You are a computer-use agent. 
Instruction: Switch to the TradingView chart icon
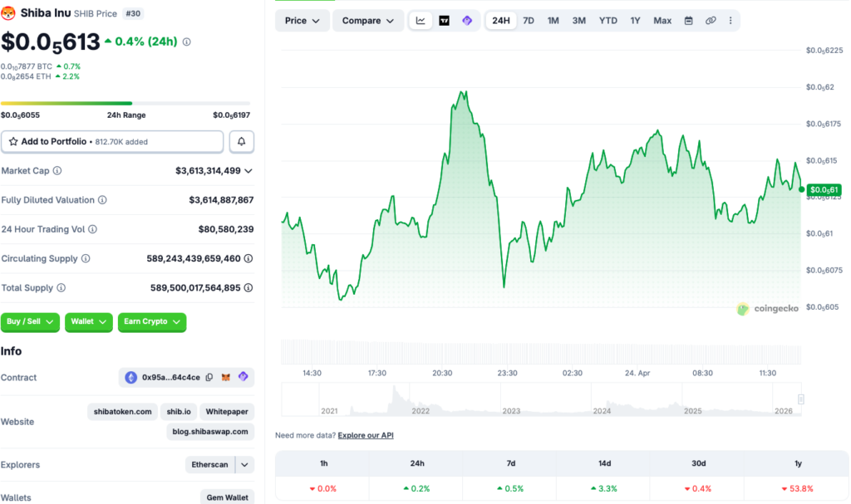coord(444,21)
